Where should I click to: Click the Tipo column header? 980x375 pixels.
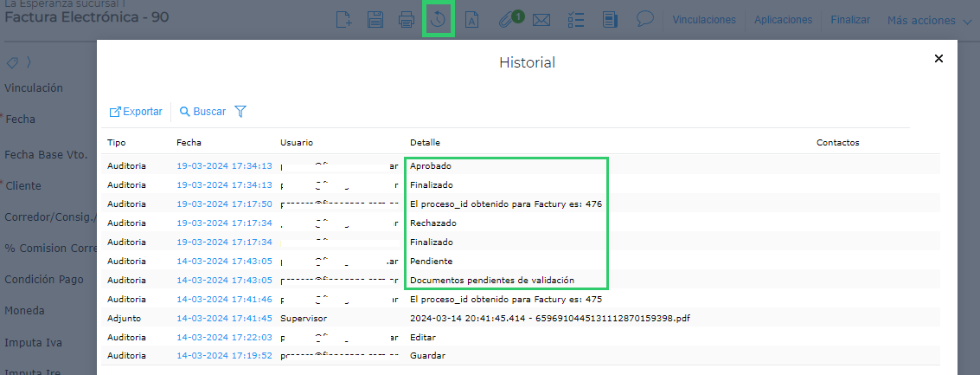pos(116,143)
